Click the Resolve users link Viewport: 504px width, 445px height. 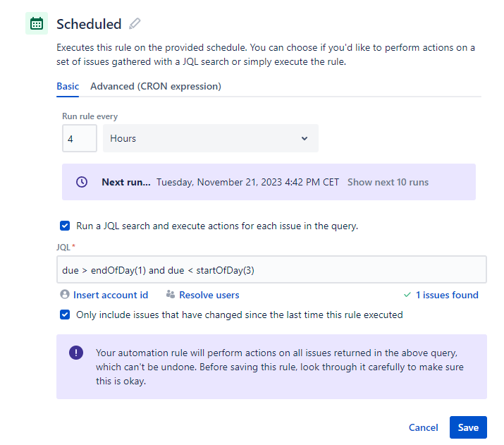pos(209,295)
